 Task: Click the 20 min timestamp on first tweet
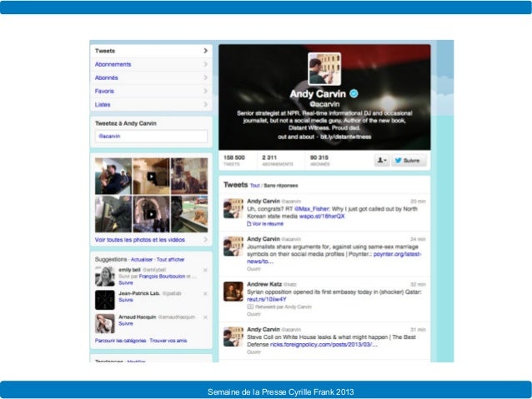pyautogui.click(x=418, y=202)
